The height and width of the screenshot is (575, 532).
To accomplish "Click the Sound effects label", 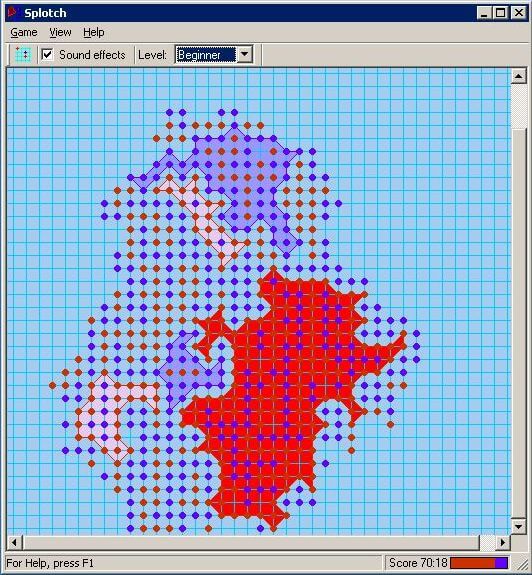I will (92, 55).
